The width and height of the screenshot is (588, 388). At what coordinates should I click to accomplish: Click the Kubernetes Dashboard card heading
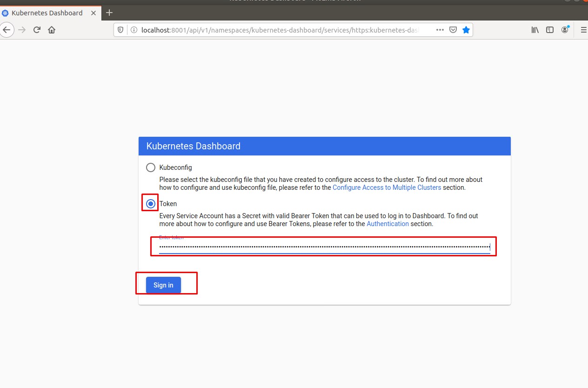pos(194,146)
